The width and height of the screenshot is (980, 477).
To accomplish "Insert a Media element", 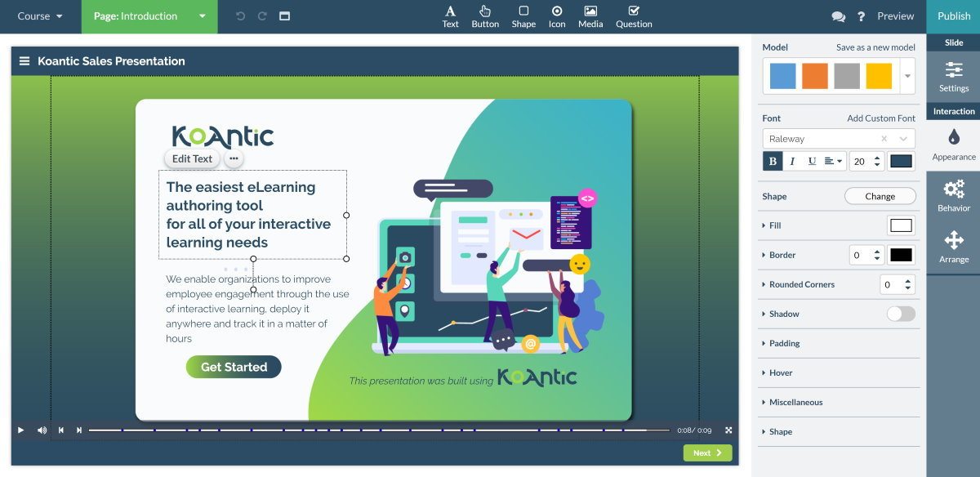I will (590, 16).
